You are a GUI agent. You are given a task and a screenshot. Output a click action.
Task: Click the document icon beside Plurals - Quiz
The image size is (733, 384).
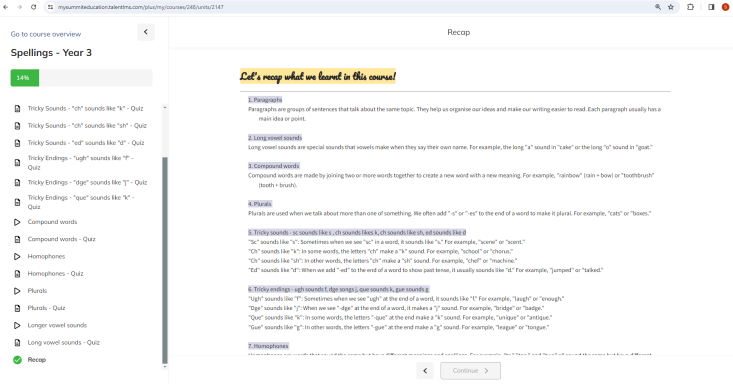17,308
